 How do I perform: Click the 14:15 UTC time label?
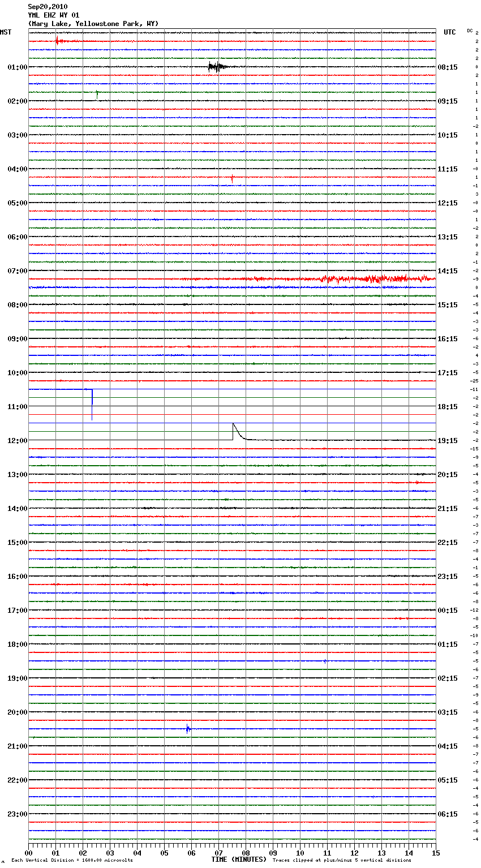[x=448, y=271]
